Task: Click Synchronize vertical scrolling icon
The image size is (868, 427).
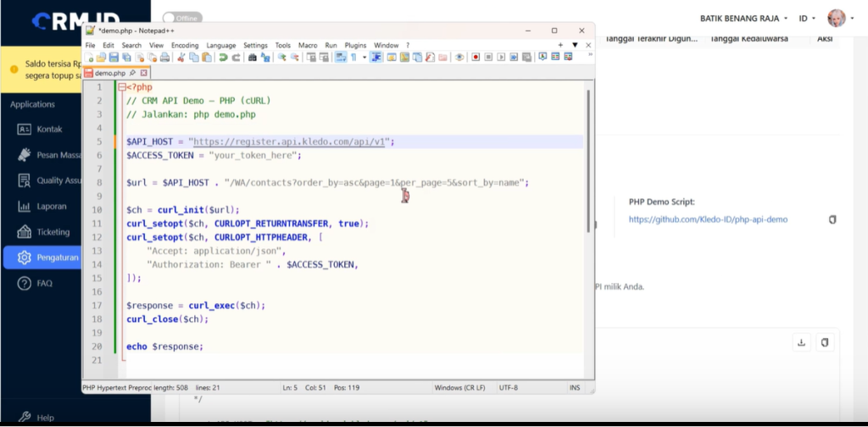Action: pyautogui.click(x=310, y=57)
